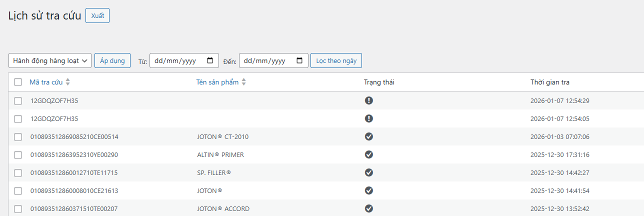Click the Xuất export button
This screenshot has width=644, height=216.
tap(97, 15)
